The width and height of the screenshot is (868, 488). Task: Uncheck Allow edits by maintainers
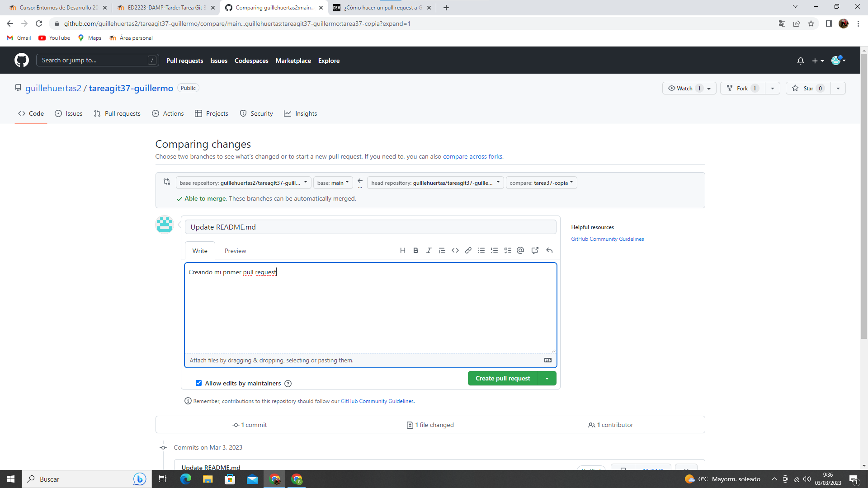tap(199, 383)
